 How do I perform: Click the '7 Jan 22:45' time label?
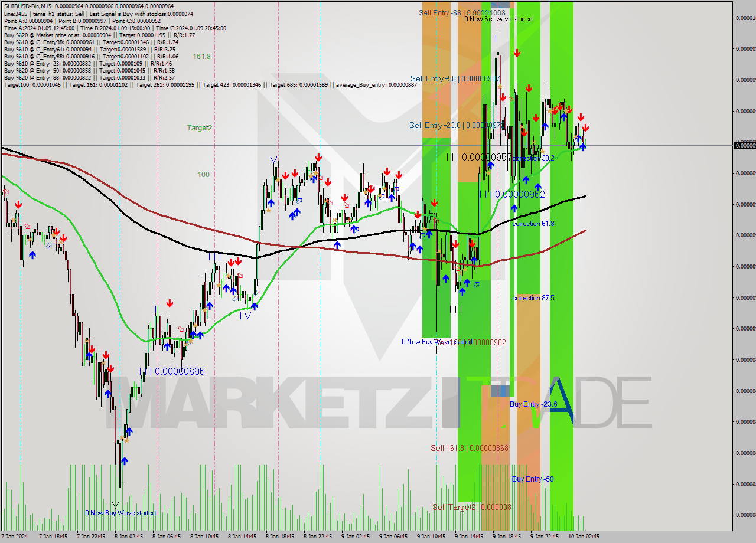[x=91, y=537]
